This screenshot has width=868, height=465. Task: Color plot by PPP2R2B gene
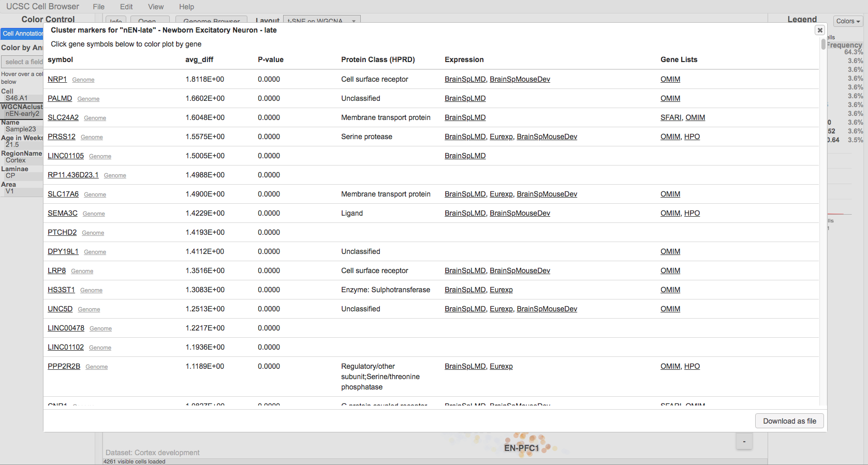pyautogui.click(x=64, y=366)
